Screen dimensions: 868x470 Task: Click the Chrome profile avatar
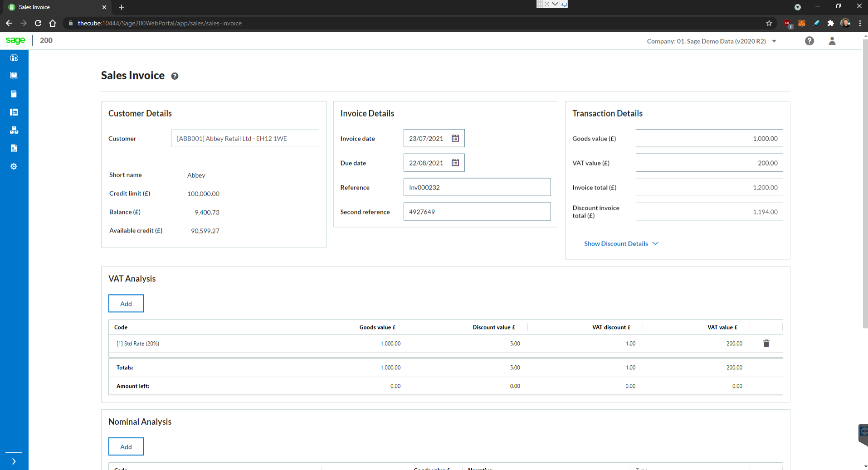coord(845,23)
